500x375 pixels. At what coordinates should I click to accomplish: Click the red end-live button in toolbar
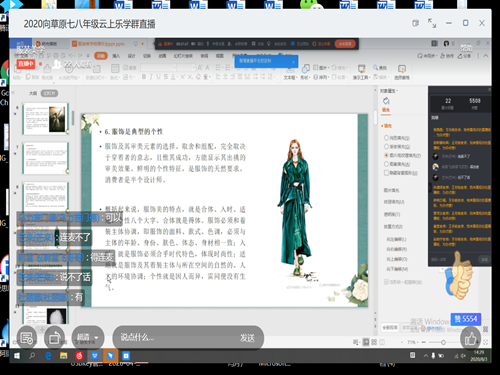pyautogui.click(x=345, y=44)
